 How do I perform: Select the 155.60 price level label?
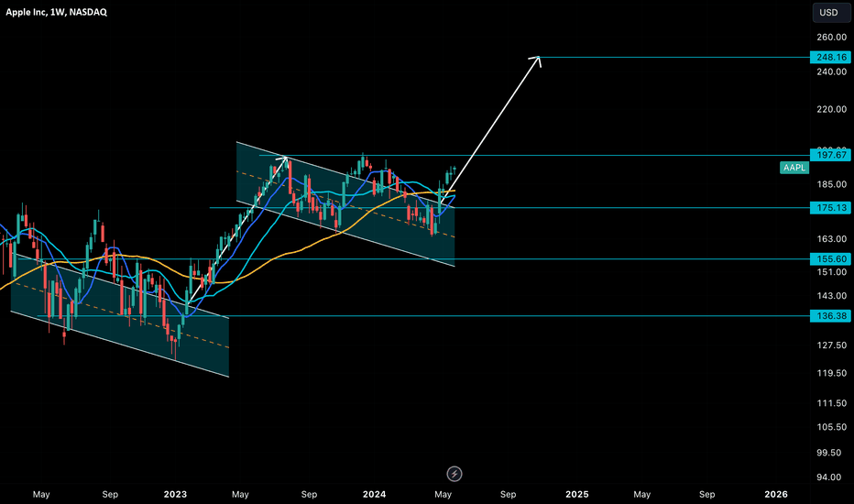click(x=830, y=258)
